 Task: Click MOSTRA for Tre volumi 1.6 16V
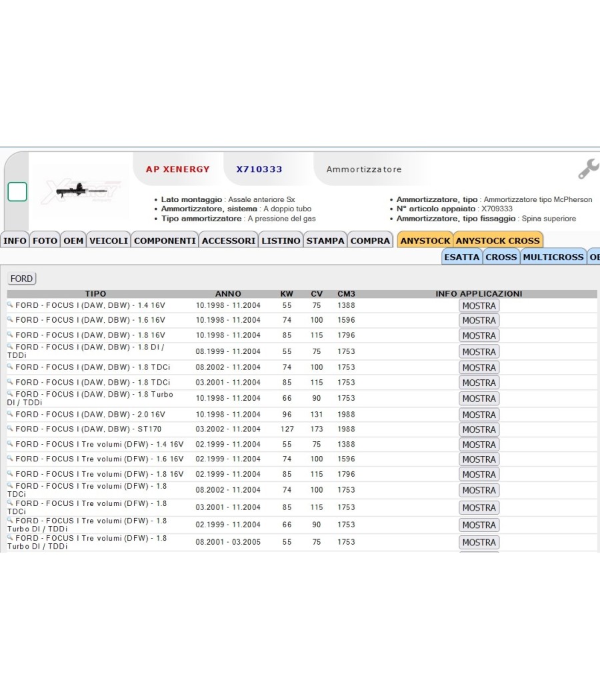(479, 459)
